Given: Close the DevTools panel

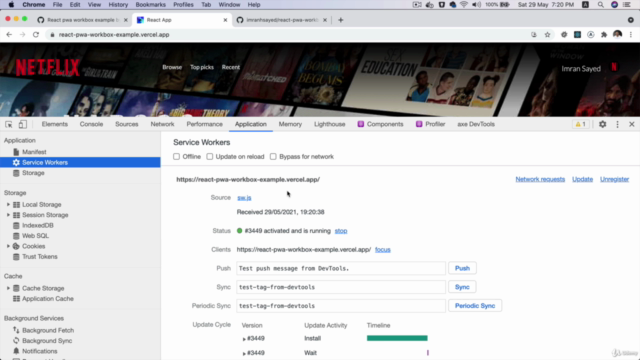Looking at the screenshot, I should 631,124.
